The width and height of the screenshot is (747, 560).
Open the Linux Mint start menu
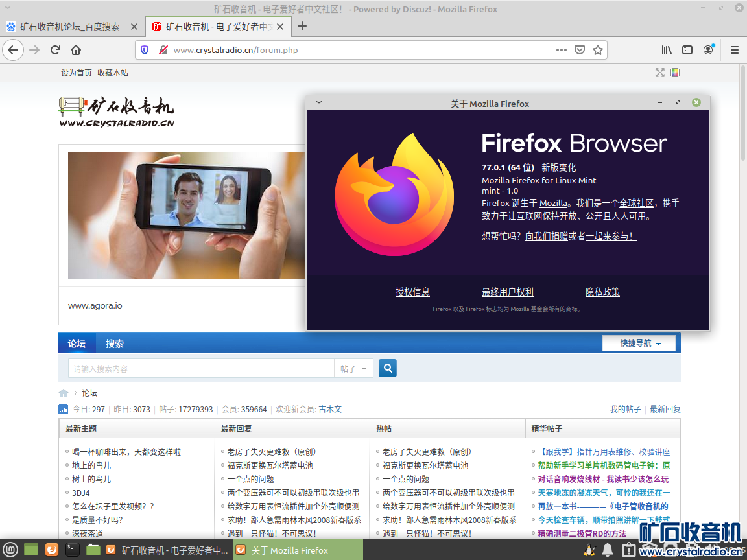click(10, 550)
